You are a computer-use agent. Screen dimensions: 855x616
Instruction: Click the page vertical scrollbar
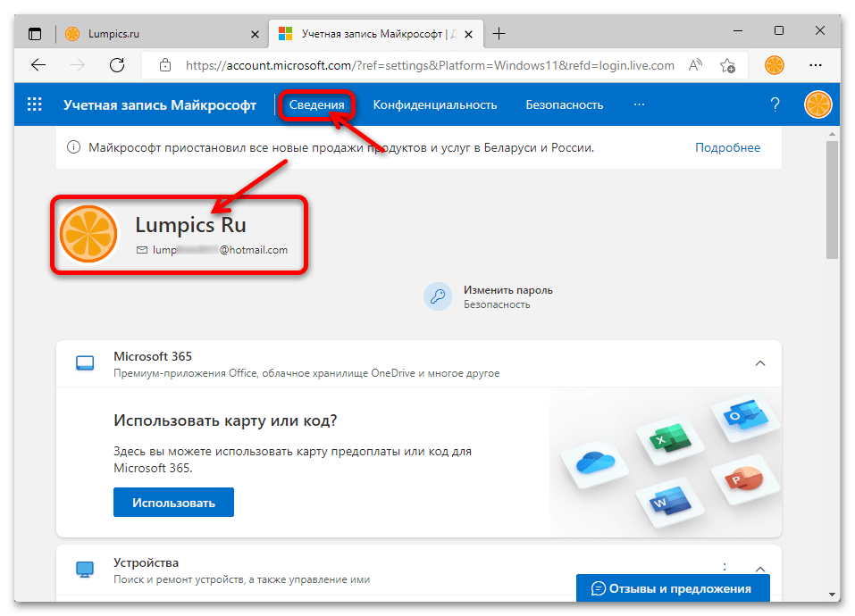[x=832, y=200]
